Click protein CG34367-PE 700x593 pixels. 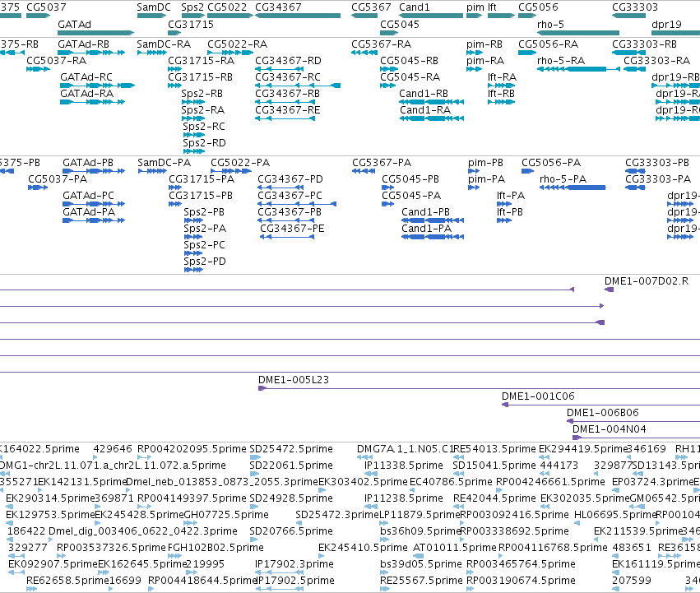coord(287,237)
